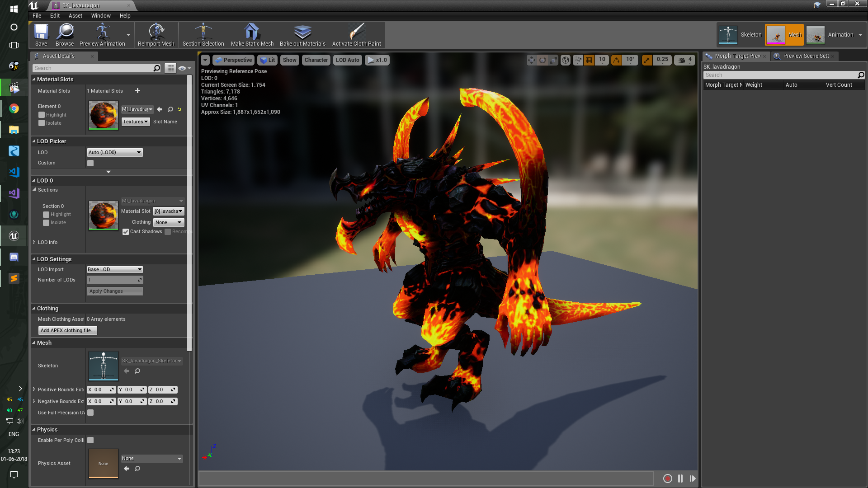Toggle viewport grid snapping icon

coord(589,60)
